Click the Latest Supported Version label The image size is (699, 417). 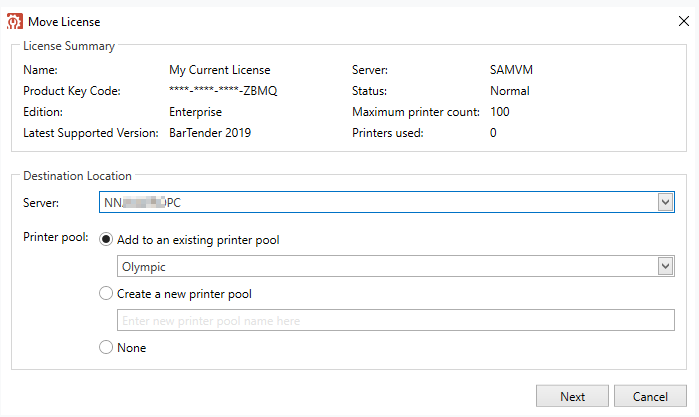pyautogui.click(x=90, y=133)
